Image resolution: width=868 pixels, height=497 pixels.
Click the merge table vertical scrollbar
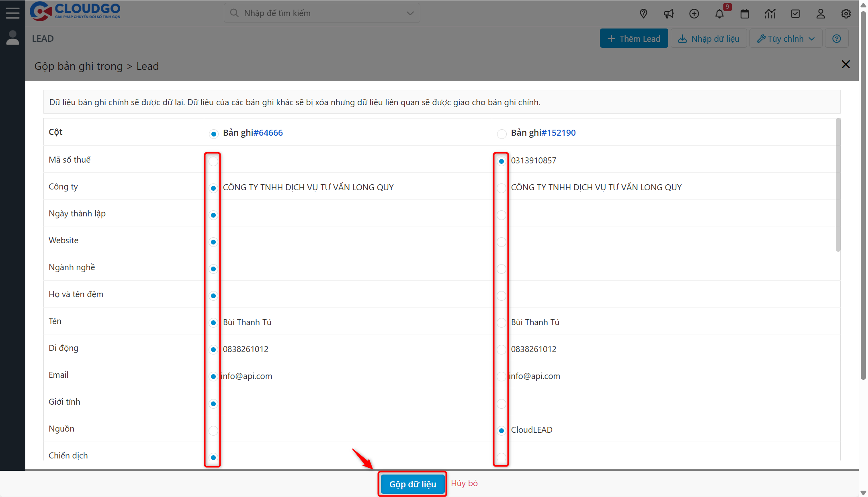pos(838,185)
